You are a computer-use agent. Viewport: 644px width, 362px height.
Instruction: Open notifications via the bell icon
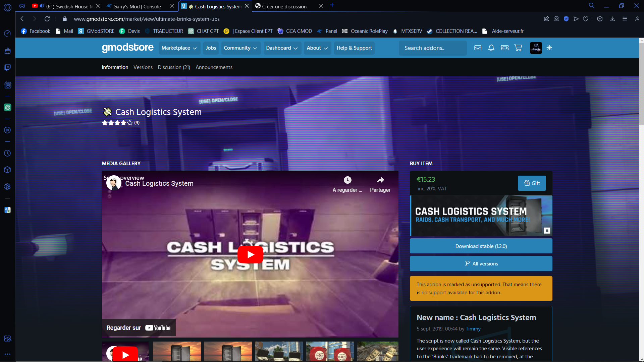(491, 48)
